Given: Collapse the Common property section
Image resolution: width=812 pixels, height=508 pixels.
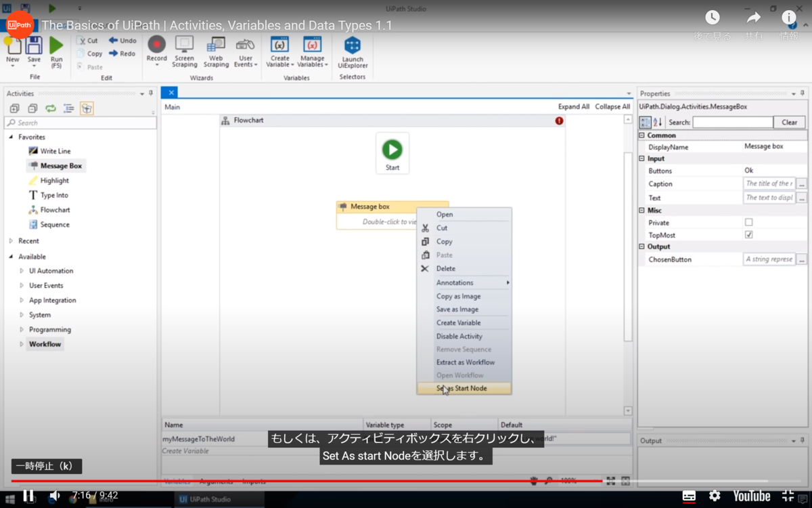Looking at the screenshot, I should (x=642, y=135).
